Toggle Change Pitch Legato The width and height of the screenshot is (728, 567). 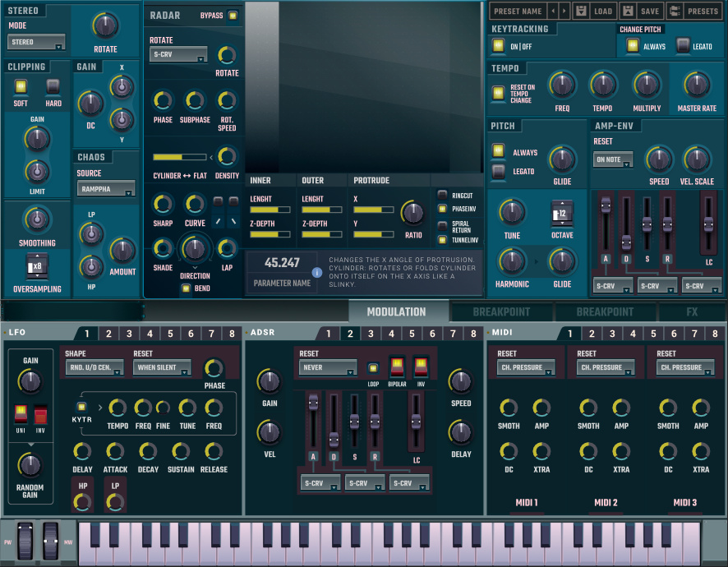coord(683,45)
